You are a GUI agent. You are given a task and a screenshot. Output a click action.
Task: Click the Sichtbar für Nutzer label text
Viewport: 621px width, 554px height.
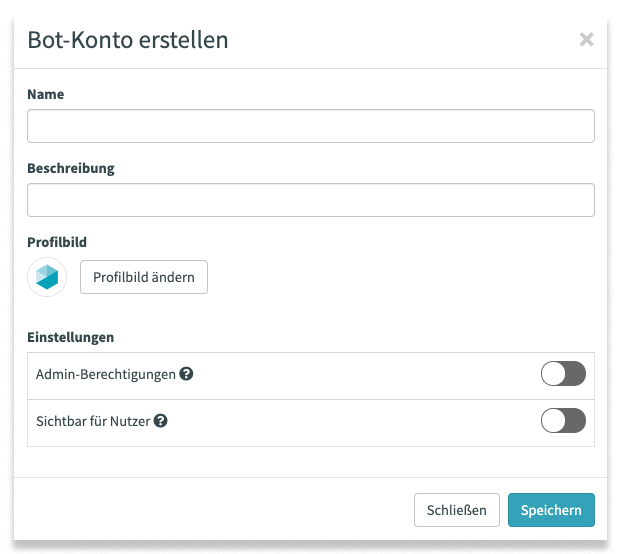[93, 421]
